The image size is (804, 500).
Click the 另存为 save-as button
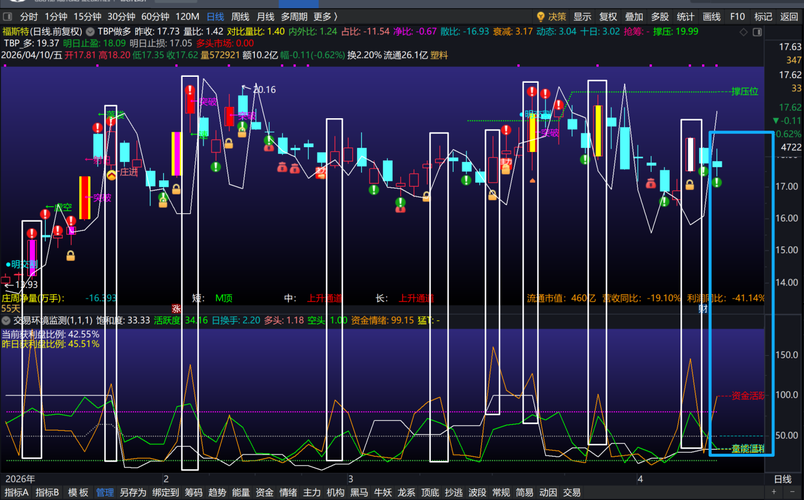132,492
